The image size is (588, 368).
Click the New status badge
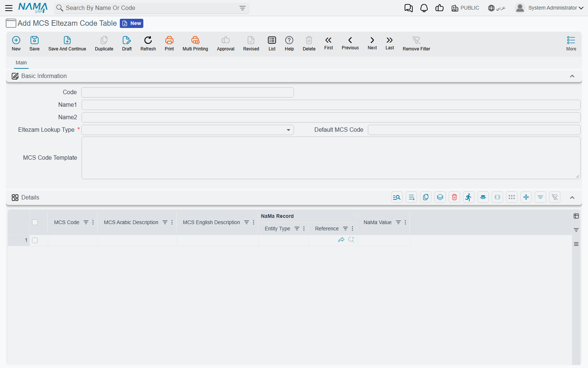[x=132, y=23]
